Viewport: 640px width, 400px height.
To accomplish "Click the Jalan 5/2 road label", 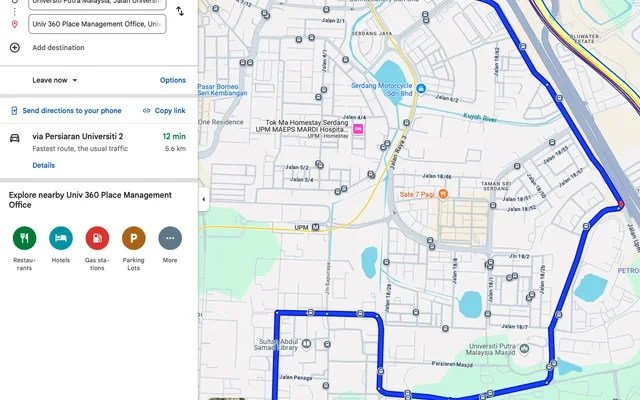I will (297, 167).
